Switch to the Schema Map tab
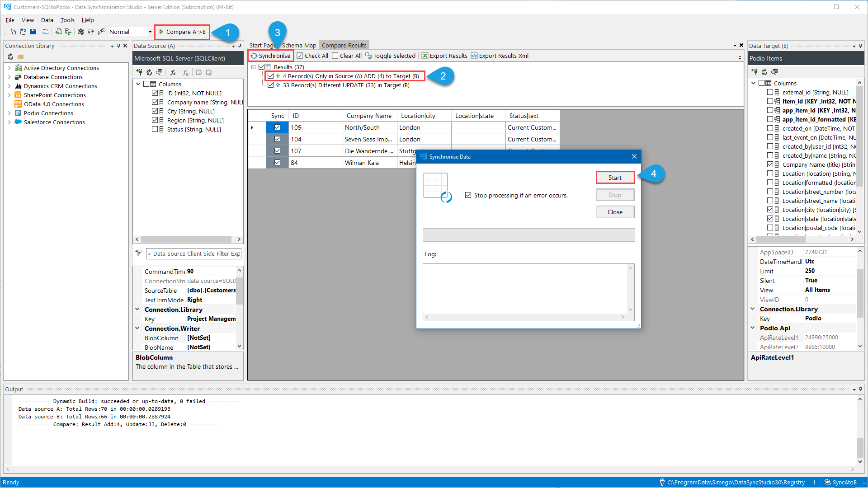 [x=299, y=45]
